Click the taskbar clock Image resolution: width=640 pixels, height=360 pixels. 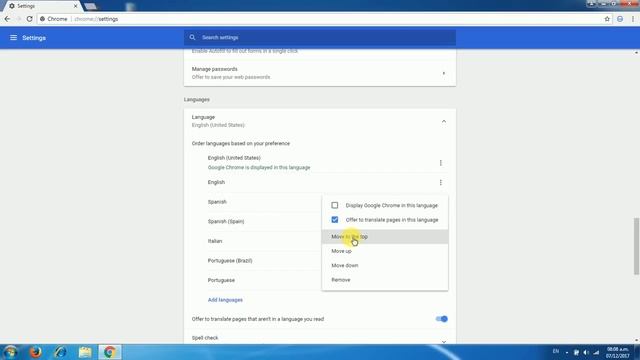point(618,353)
